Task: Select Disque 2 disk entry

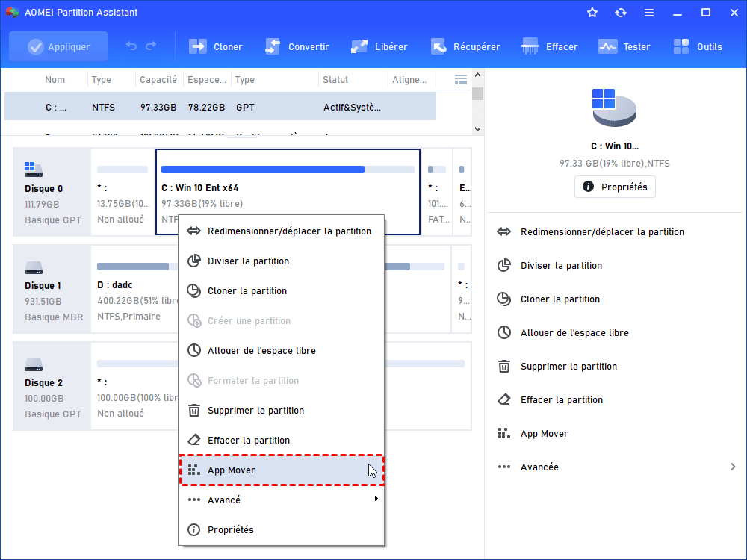Action: tap(52, 386)
